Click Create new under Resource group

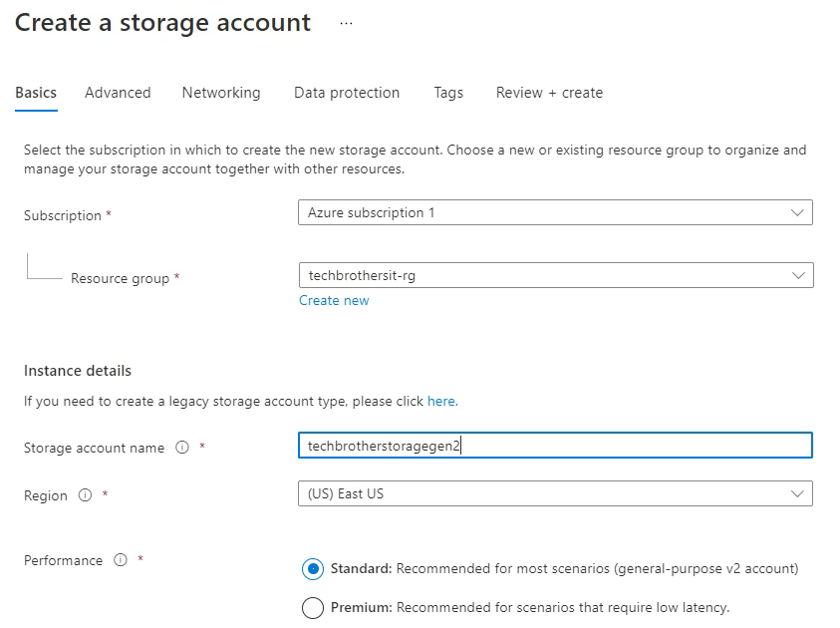point(334,300)
